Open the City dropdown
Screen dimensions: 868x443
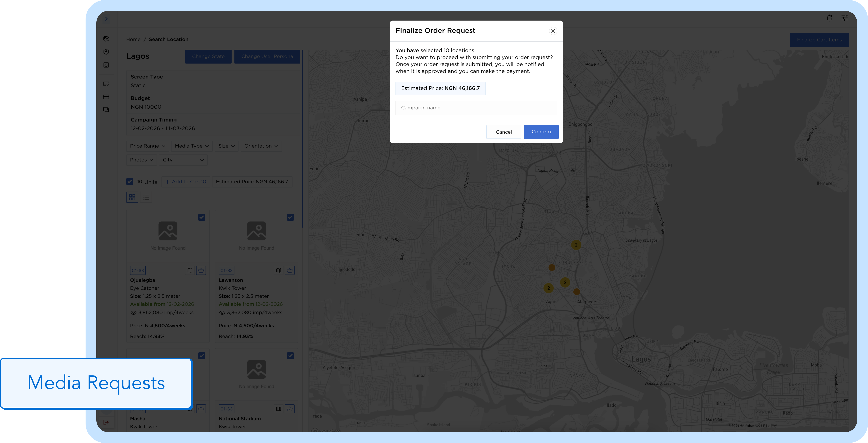pyautogui.click(x=183, y=160)
